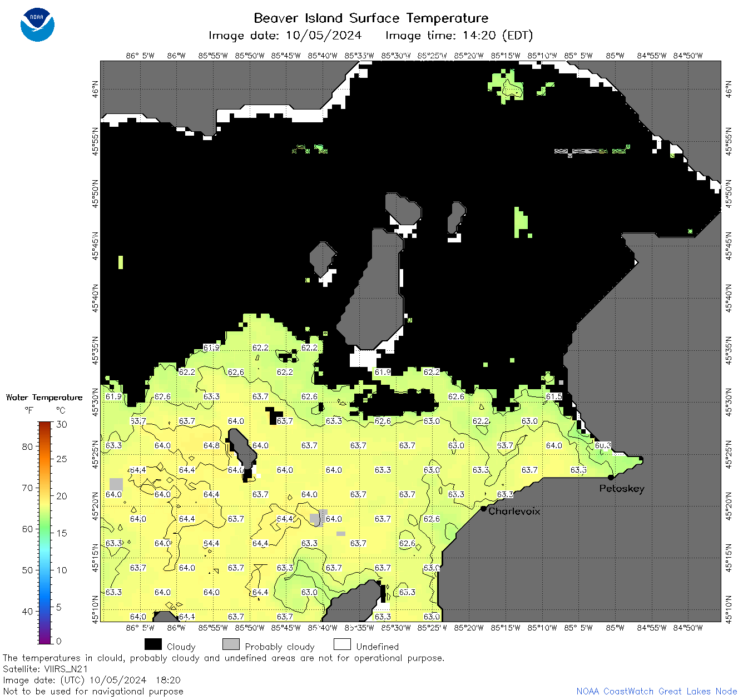This screenshot has width=743, height=700.
Task: Click the not for operational purpose note
Action: 224,658
